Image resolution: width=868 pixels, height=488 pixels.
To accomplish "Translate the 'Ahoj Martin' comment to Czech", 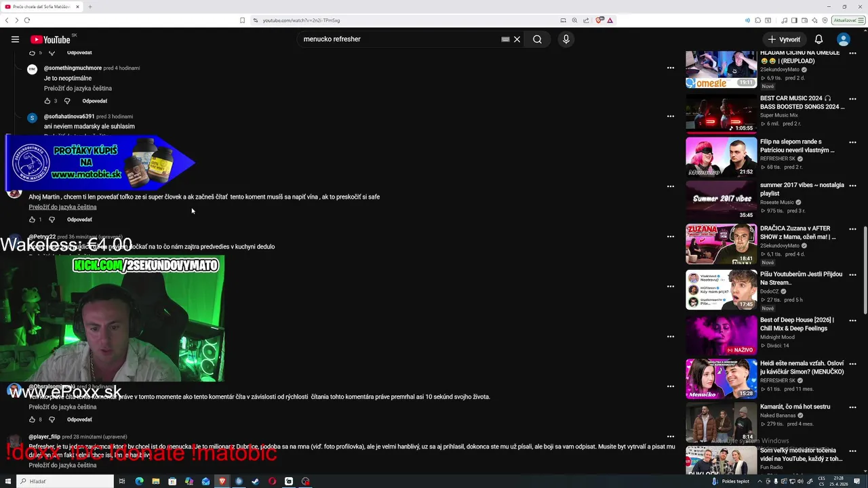I will click(62, 207).
